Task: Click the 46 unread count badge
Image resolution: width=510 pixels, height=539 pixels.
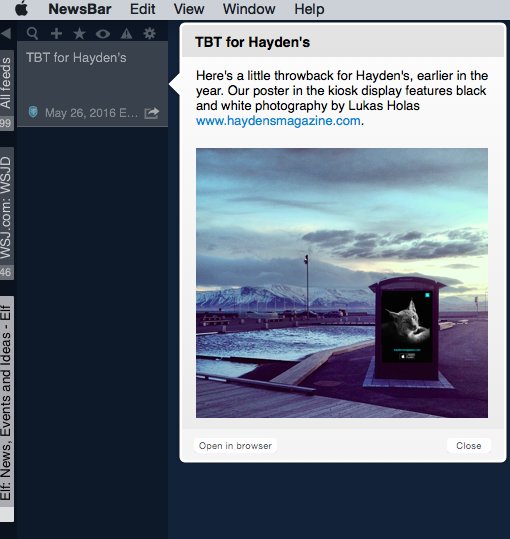Action: (x=6, y=273)
